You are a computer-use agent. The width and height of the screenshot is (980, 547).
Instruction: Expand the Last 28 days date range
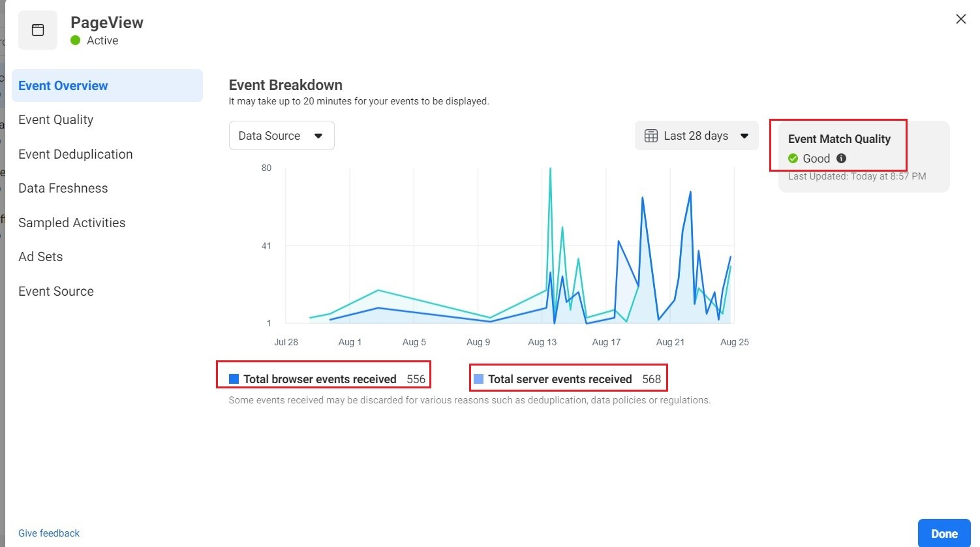click(696, 136)
